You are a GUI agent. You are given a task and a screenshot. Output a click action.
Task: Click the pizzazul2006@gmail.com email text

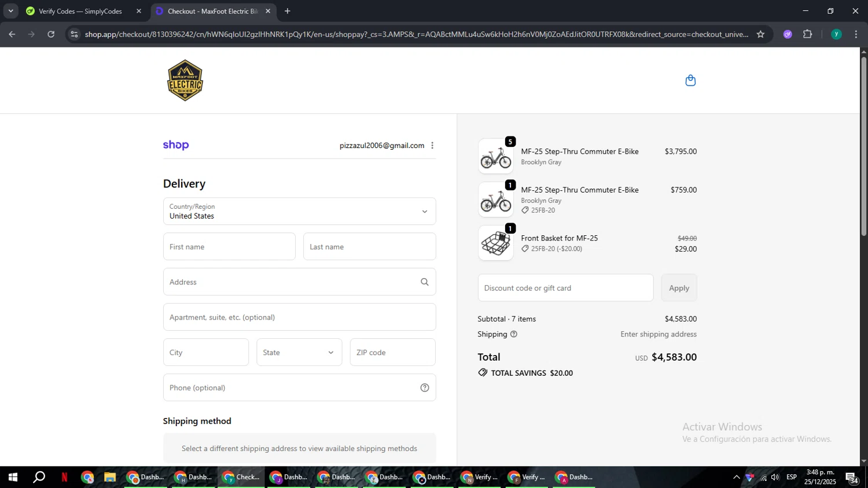[382, 146]
